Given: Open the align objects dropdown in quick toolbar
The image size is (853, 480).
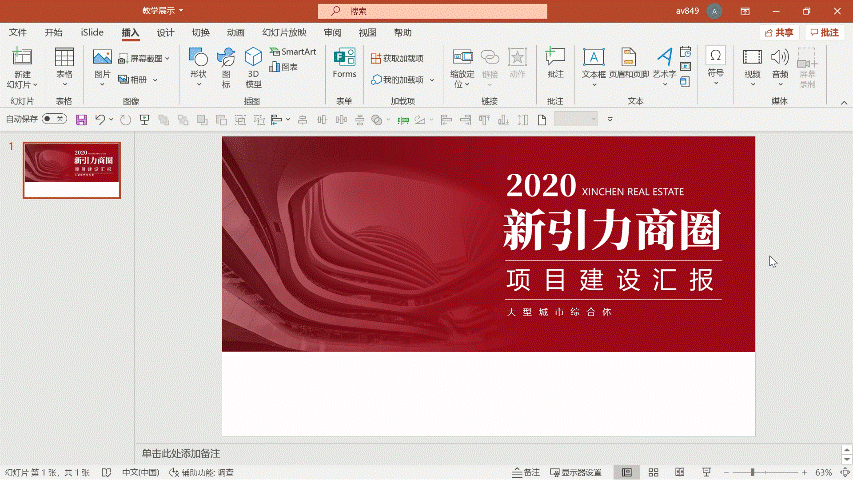Looking at the screenshot, I should click(x=287, y=120).
